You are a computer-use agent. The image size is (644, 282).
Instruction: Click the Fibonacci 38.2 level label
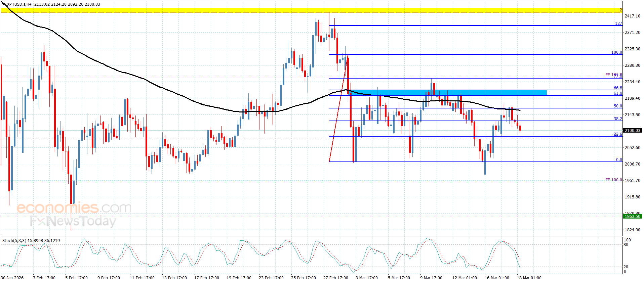click(x=617, y=119)
